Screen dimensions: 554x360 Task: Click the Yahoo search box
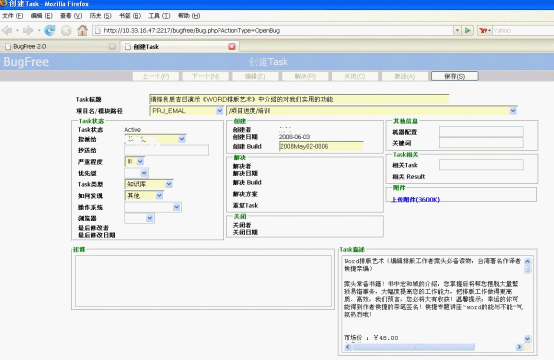(523, 30)
